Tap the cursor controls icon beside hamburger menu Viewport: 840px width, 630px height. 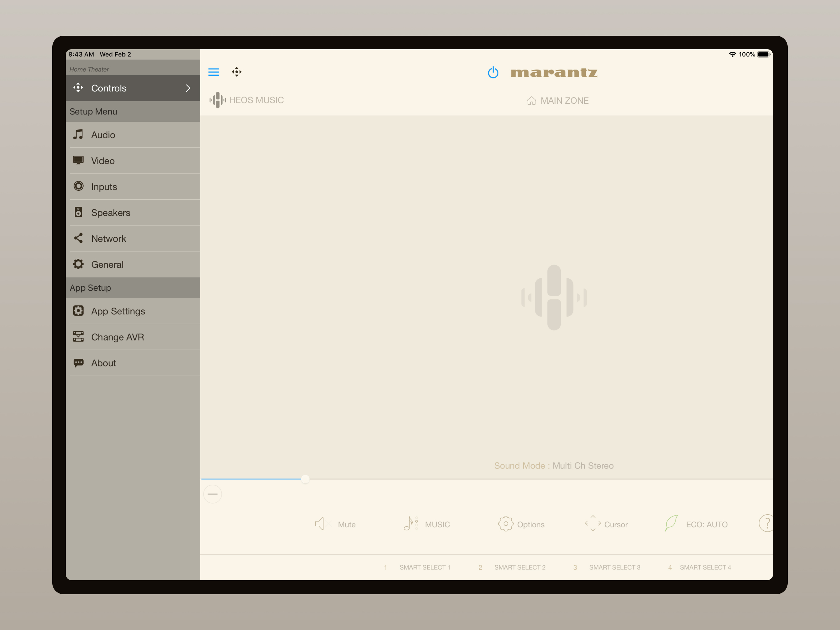(x=236, y=72)
